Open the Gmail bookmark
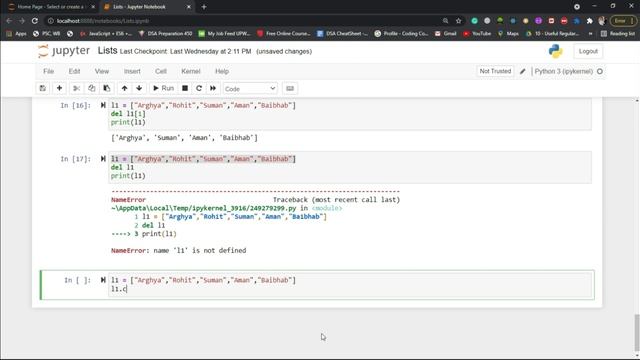The width and height of the screenshot is (640, 360). (445, 33)
